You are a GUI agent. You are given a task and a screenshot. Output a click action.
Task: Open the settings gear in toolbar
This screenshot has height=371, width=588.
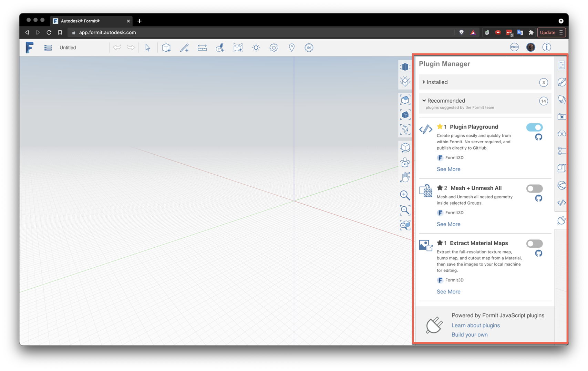pyautogui.click(x=274, y=48)
